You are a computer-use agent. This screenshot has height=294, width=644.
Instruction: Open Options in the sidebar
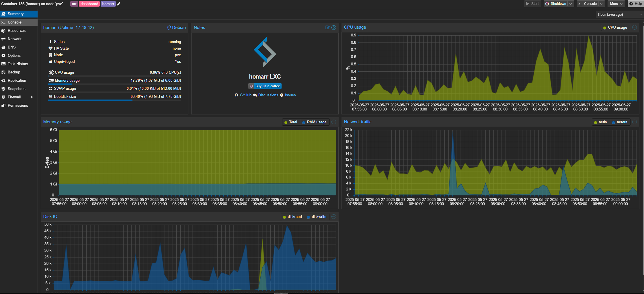click(x=19, y=55)
